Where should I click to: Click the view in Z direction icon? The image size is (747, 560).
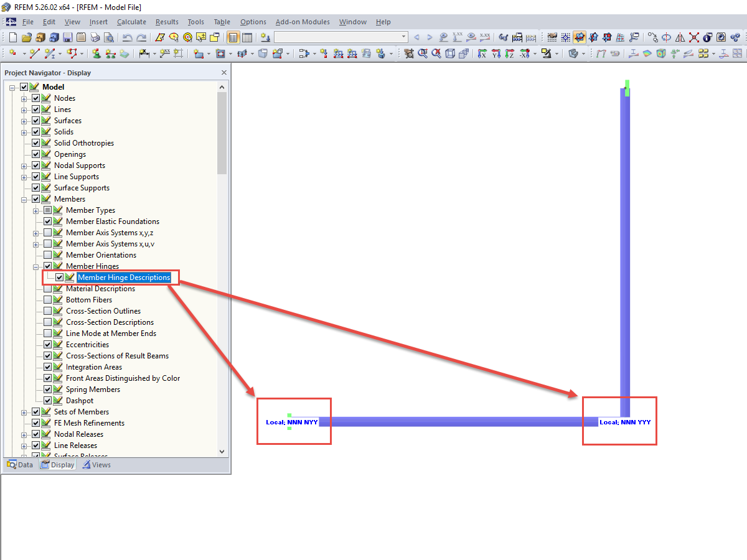509,54
